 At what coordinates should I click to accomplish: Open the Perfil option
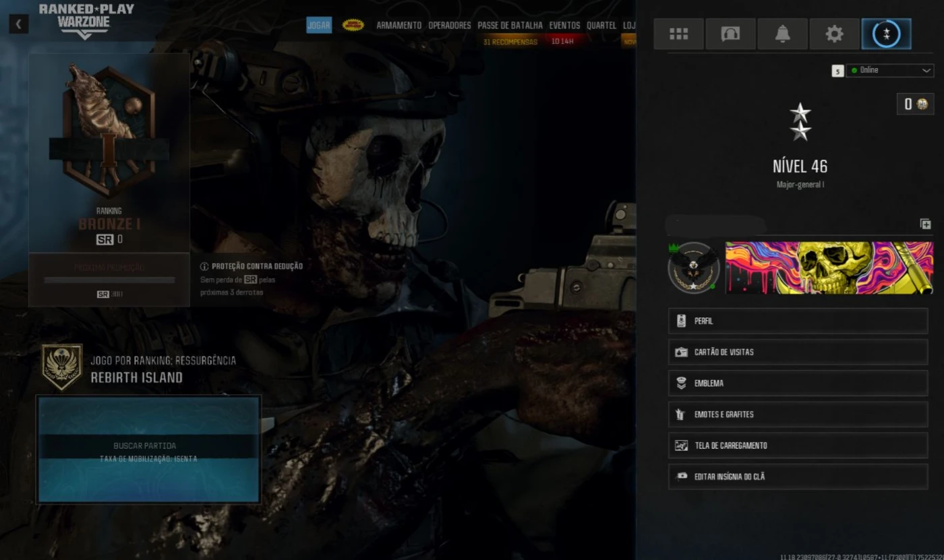[x=798, y=321]
